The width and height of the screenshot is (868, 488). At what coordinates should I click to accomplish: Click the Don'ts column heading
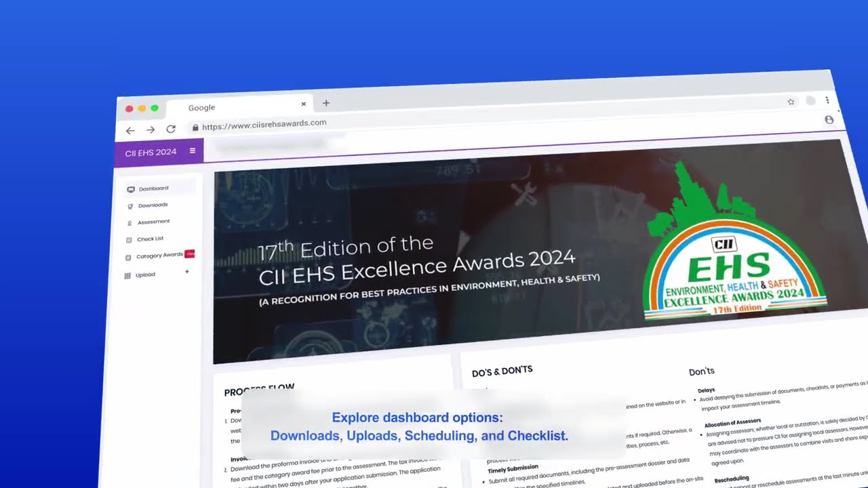click(x=702, y=371)
